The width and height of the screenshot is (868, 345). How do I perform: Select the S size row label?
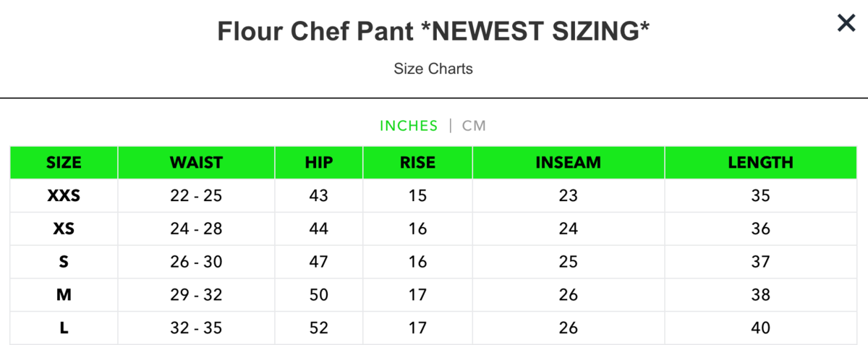pyautogui.click(x=64, y=262)
